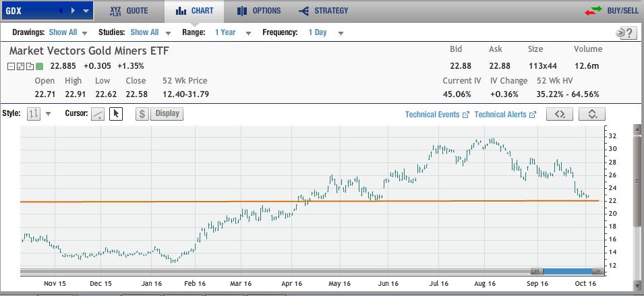Click Current IV value 45.06%
This screenshot has width=644, height=296.
457,94
